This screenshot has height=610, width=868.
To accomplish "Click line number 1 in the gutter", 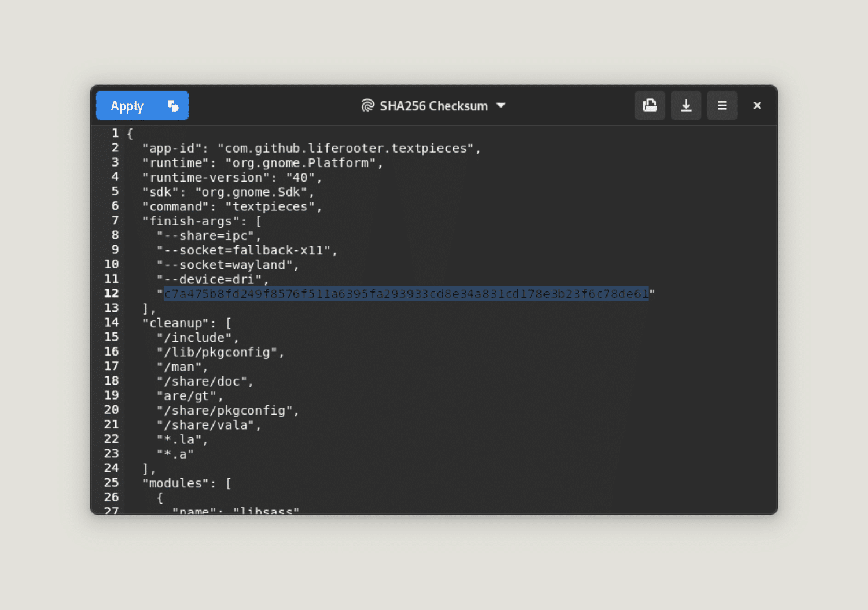I will [115, 133].
